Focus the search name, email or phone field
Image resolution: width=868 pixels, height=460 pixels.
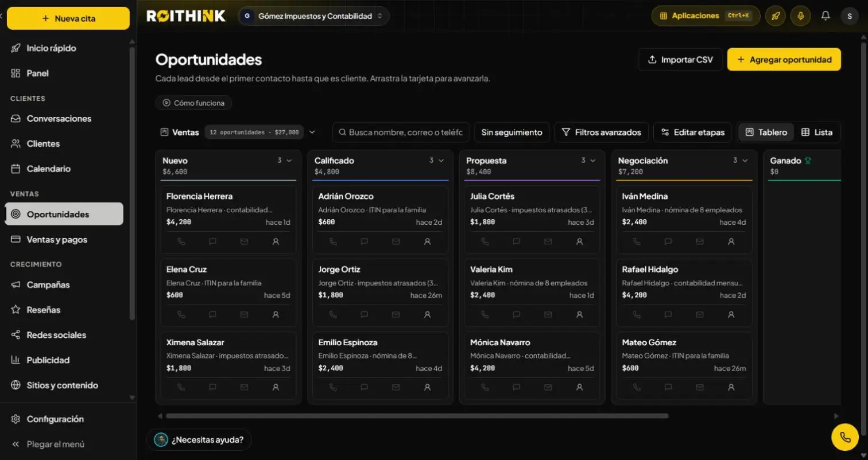point(401,132)
